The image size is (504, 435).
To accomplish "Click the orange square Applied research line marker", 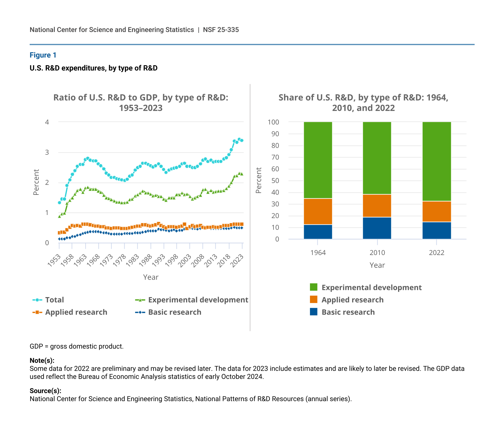I will pos(37,312).
